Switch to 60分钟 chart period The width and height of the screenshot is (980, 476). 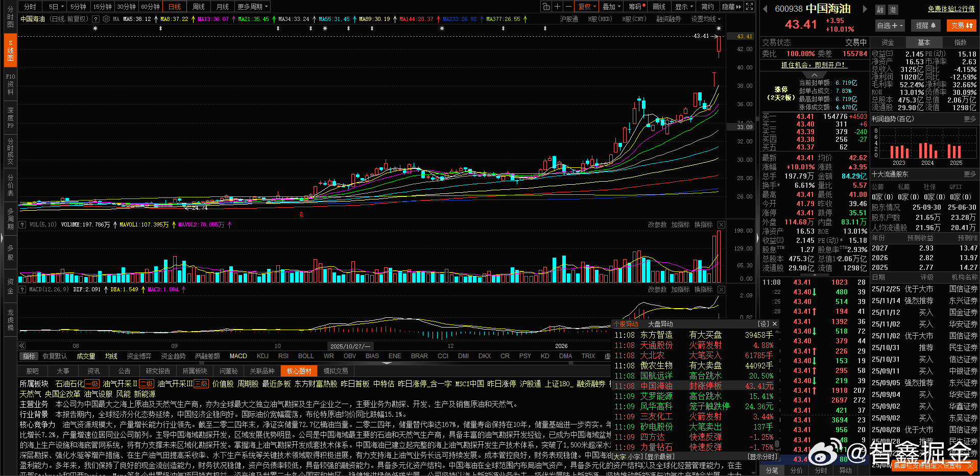coord(150,7)
